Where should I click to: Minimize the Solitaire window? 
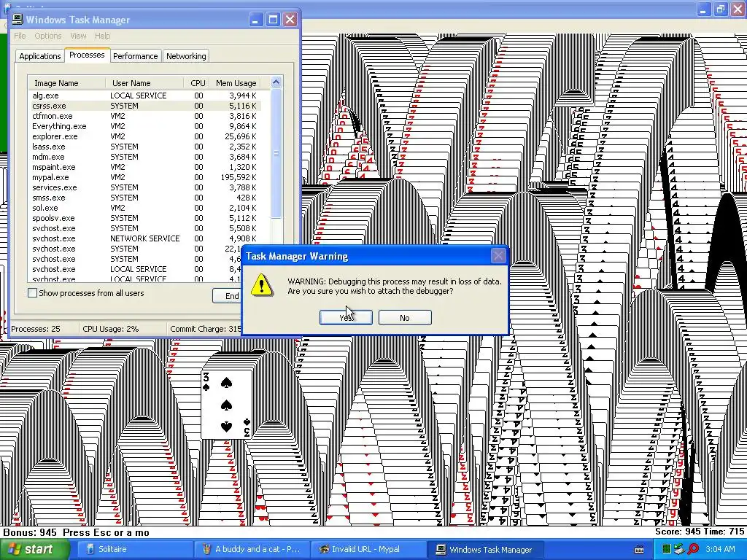[704, 9]
